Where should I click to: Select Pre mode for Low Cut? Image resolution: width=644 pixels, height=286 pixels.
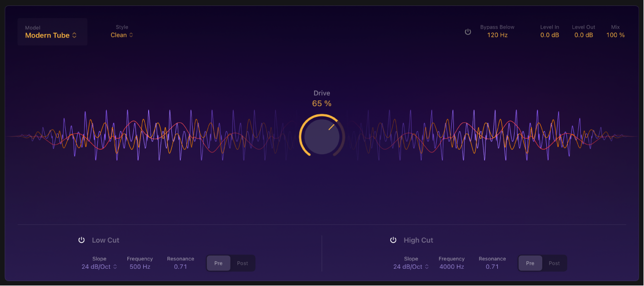click(x=218, y=263)
